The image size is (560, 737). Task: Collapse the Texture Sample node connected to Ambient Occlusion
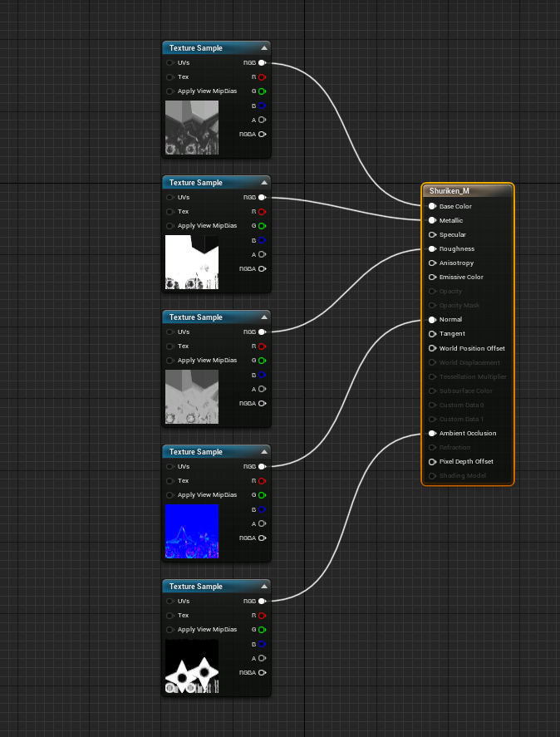[x=263, y=587]
